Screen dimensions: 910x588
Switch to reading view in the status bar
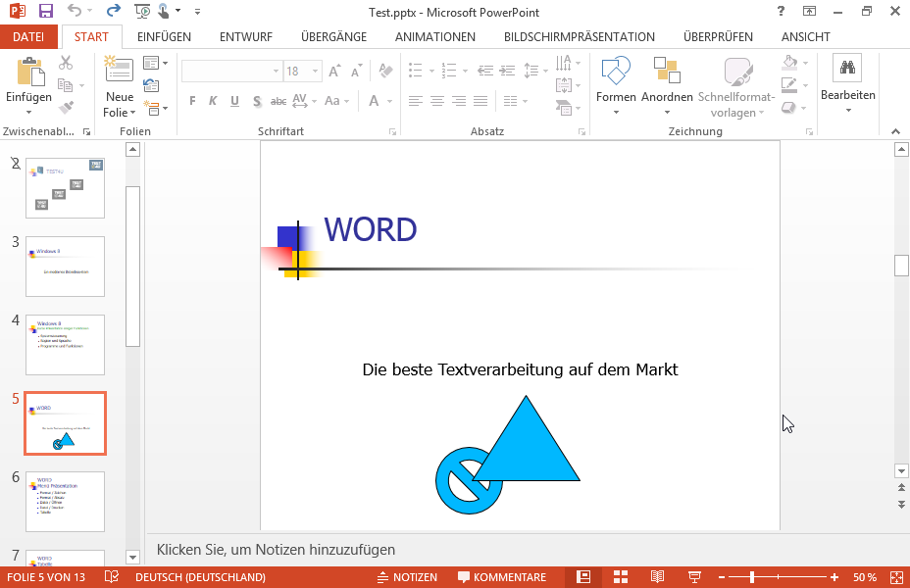[x=657, y=577]
